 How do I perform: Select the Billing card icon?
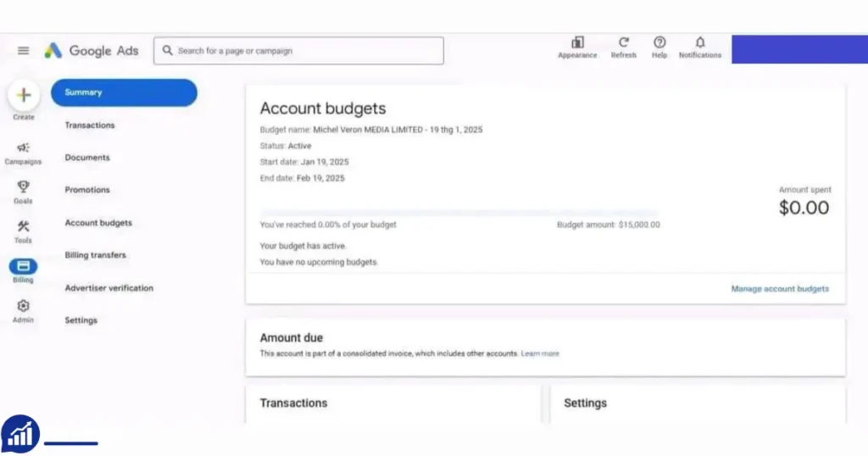coord(23,266)
